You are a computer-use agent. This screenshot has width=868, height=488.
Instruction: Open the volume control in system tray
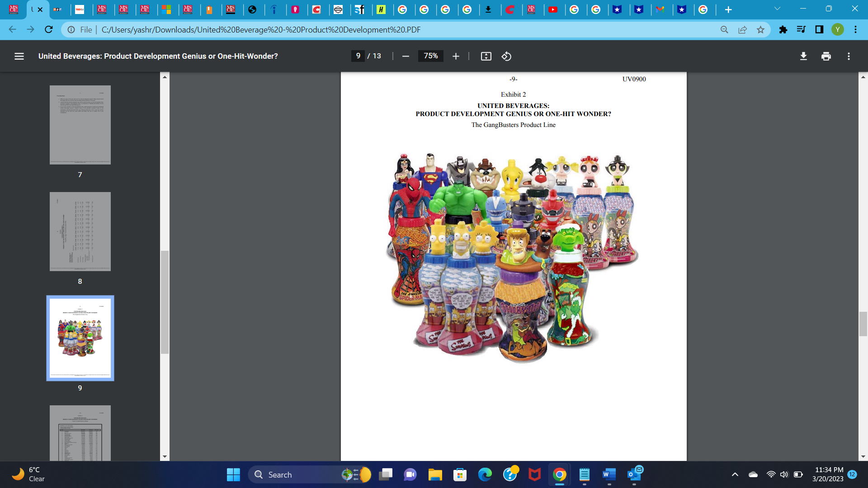(784, 474)
